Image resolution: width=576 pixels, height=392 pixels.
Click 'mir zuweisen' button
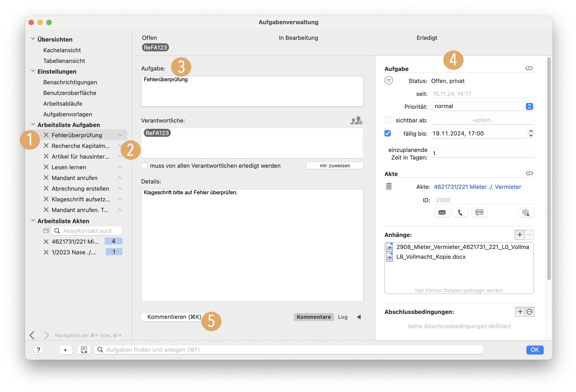coord(335,166)
